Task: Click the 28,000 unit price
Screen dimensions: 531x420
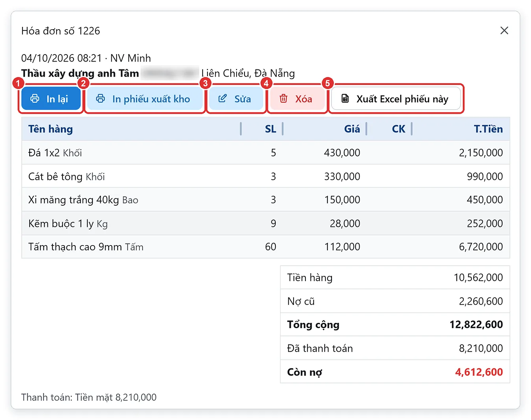Action: 345,223
